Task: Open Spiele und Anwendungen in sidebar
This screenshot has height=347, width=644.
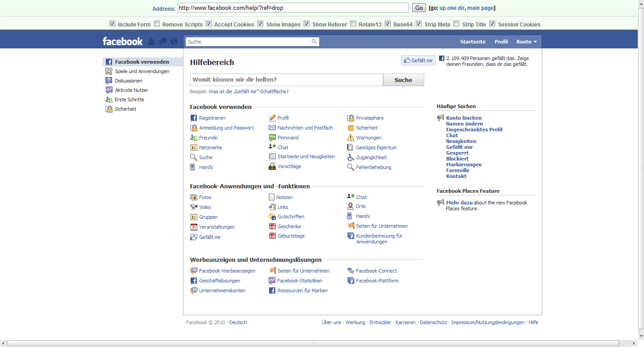Action: 143,71
